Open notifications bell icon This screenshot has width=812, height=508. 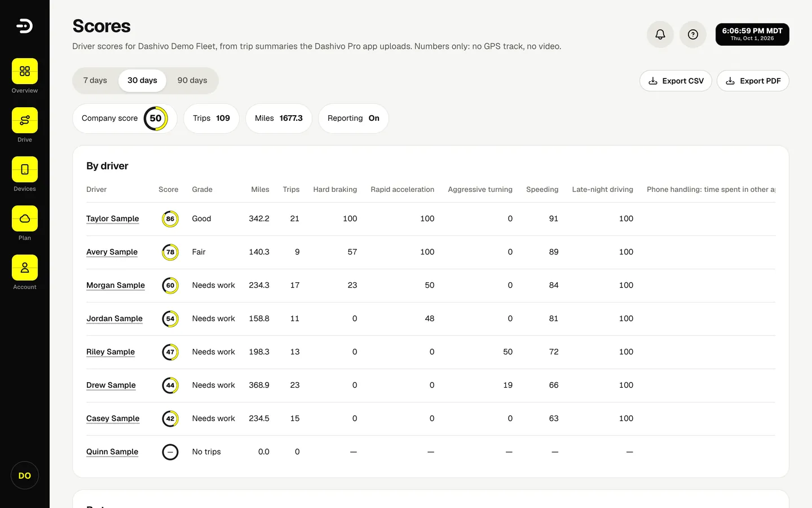point(660,34)
